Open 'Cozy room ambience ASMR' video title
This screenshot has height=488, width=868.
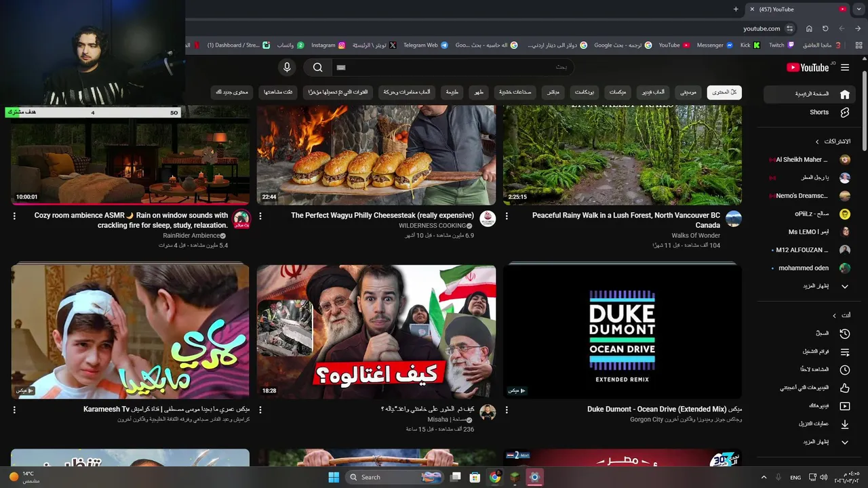pos(131,220)
